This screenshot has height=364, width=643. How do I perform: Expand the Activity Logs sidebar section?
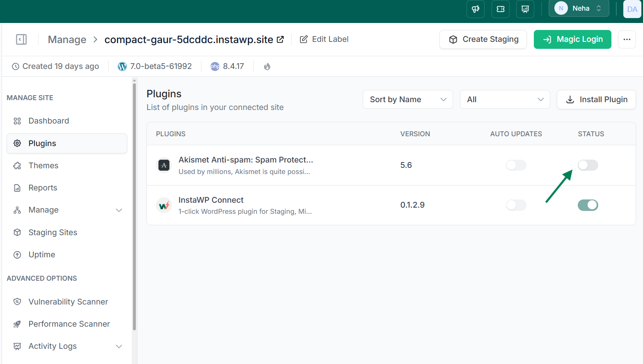pos(119,346)
